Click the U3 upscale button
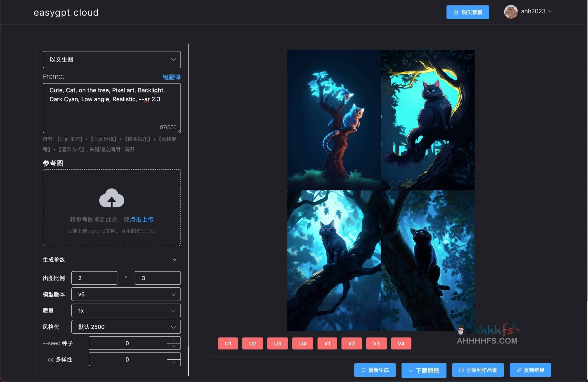Screen dimensions: 588x382 (x=277, y=343)
